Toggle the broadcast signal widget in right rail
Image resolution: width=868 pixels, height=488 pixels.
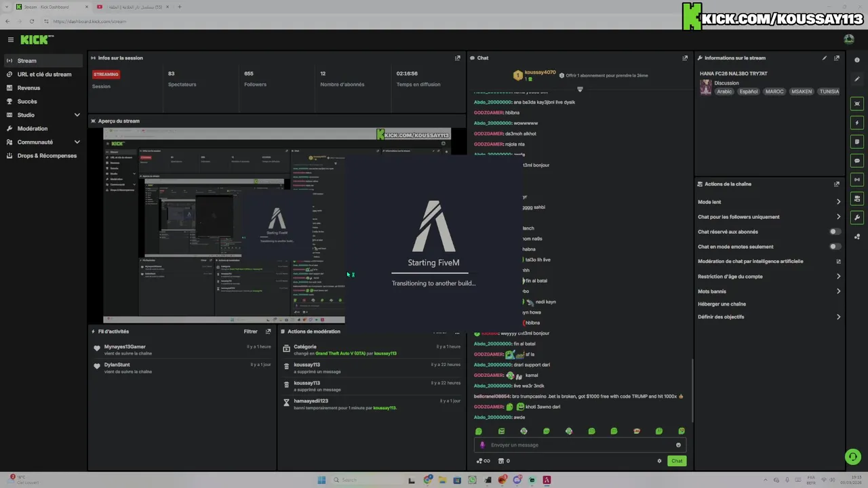(857, 180)
